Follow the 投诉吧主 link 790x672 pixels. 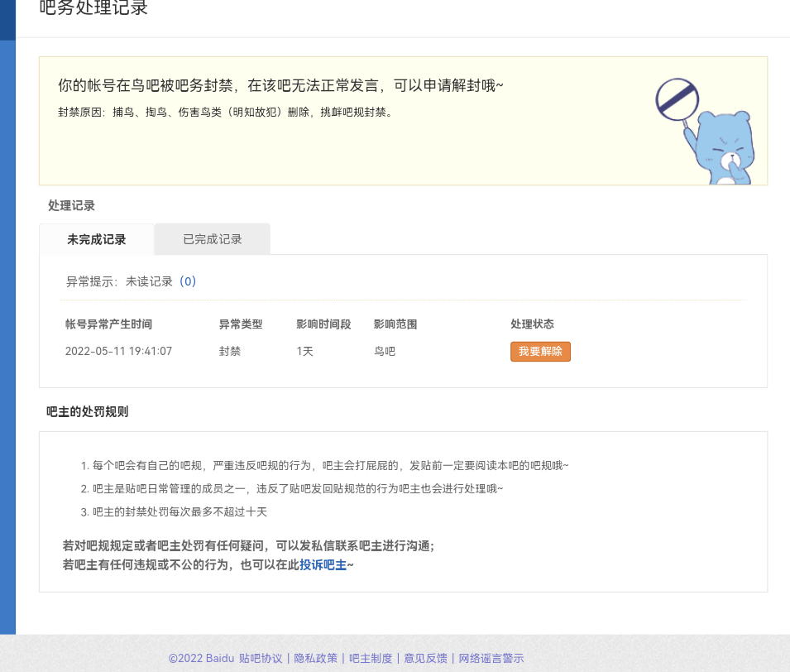pos(323,564)
